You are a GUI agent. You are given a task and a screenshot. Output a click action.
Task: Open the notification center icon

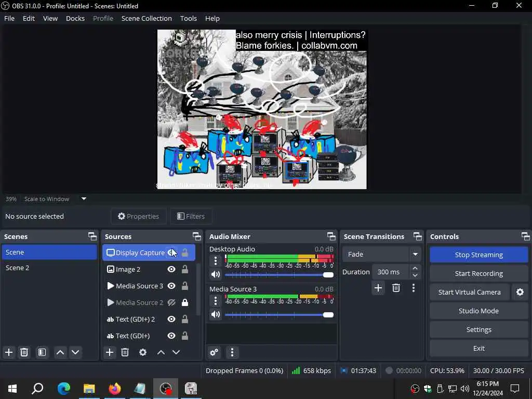pyautogui.click(x=515, y=389)
